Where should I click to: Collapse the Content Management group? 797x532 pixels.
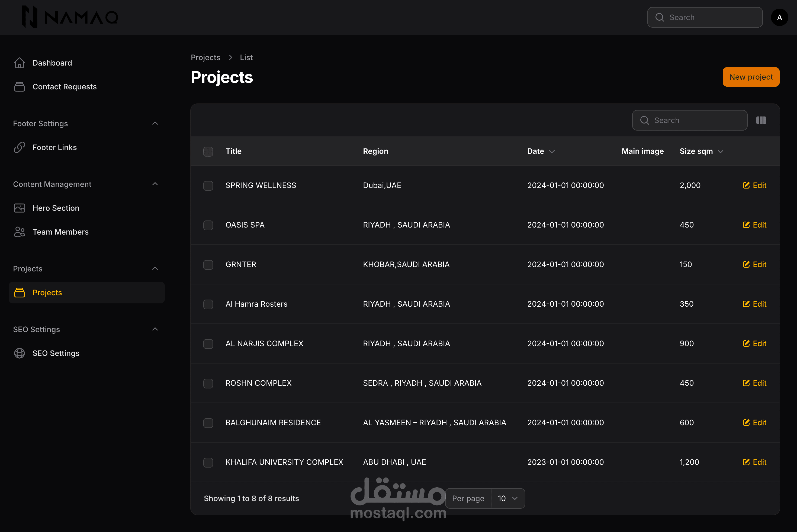pyautogui.click(x=155, y=184)
